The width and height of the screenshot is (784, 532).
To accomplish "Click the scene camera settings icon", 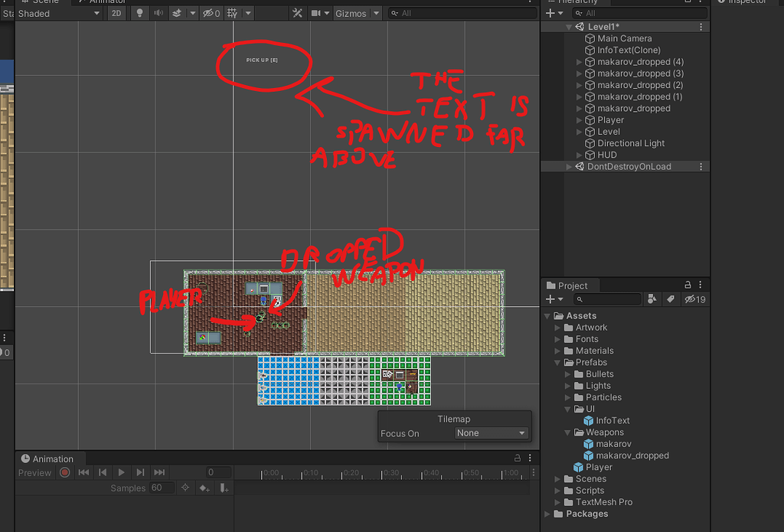I will 315,13.
